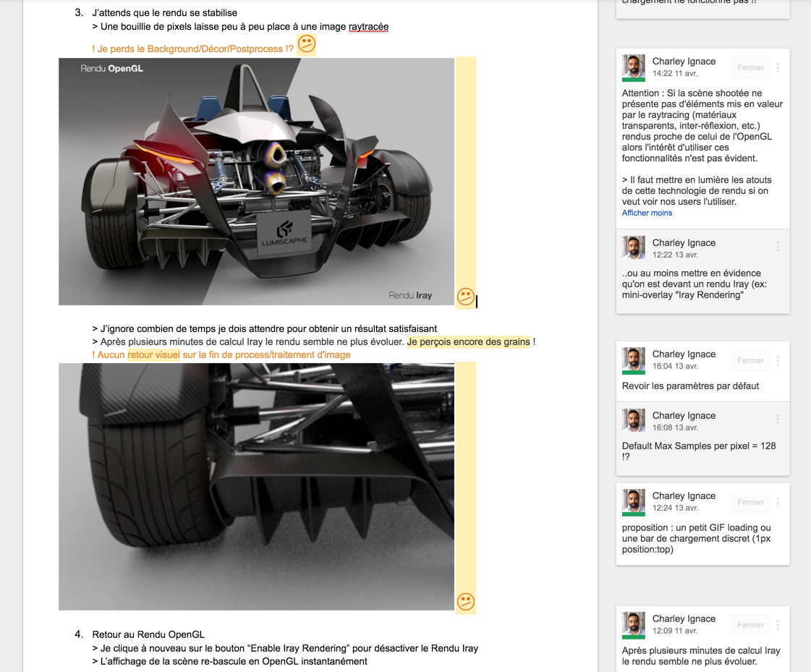
Task: Click Fermer on the 'Revoir les paramètres' comment
Action: click(x=750, y=360)
